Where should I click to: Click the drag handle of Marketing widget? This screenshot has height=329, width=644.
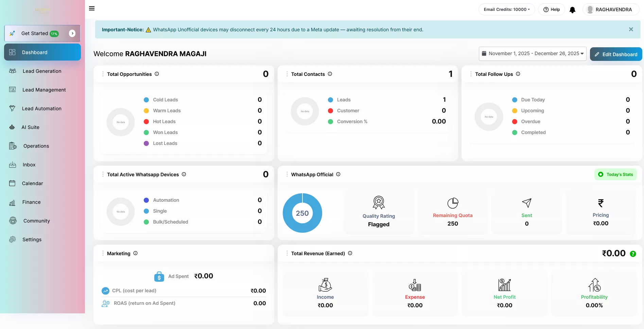[x=103, y=253]
